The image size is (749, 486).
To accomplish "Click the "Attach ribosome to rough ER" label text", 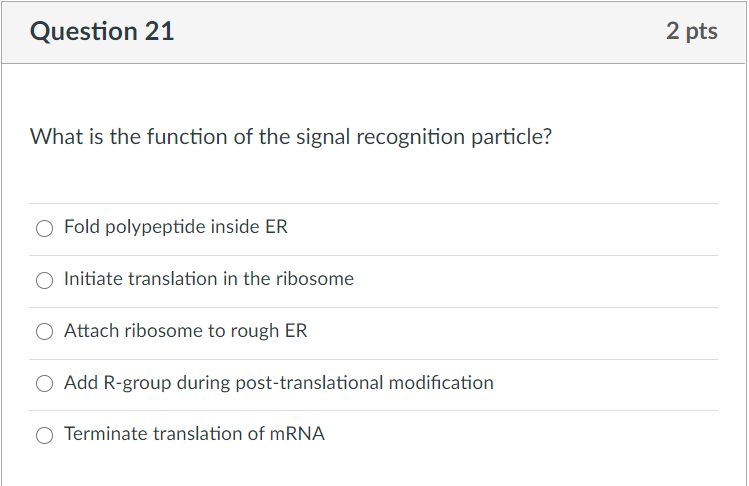I will (185, 331).
